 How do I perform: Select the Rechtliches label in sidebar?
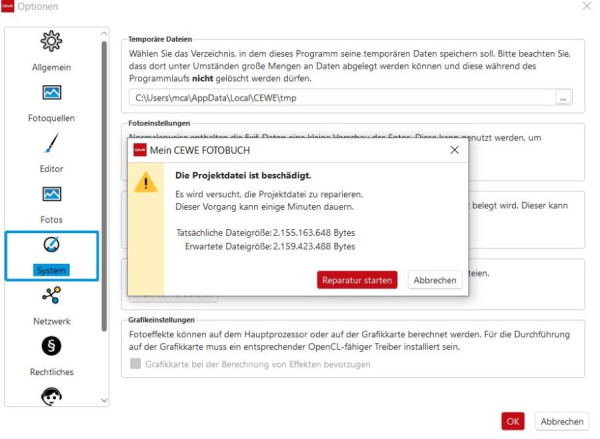coord(51,372)
